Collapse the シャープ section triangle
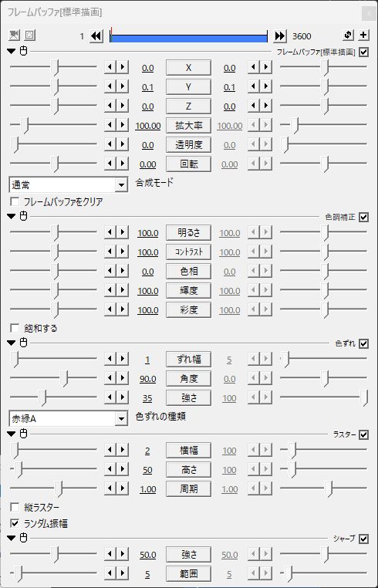The image size is (378, 588). [12, 539]
